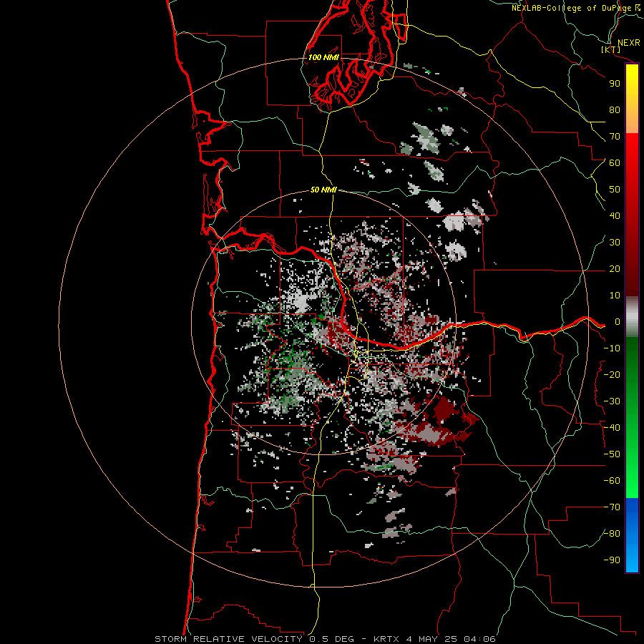The height and width of the screenshot is (644, 644).
Task: Click the positive "40" scale value
Action: coord(615,215)
